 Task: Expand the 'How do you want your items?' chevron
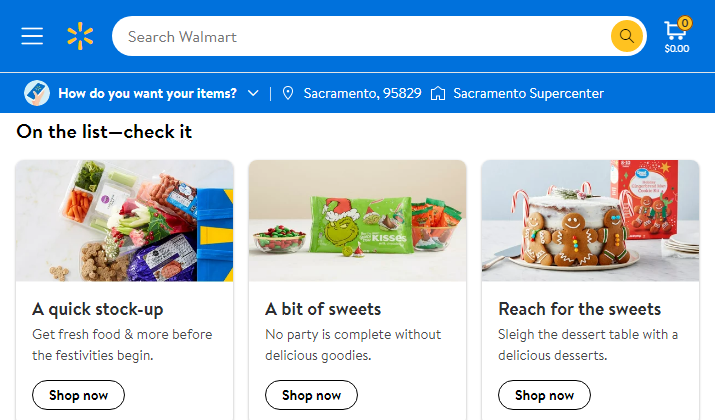coord(253,93)
